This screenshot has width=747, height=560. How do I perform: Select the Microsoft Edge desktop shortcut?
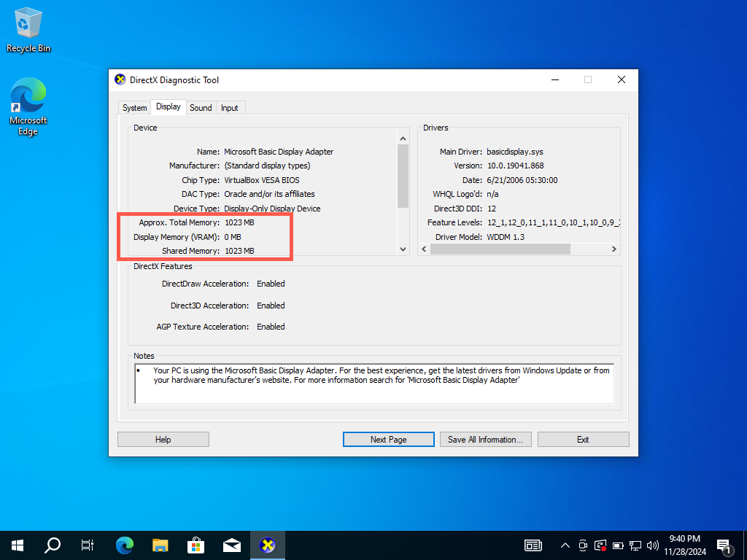pyautogui.click(x=28, y=107)
